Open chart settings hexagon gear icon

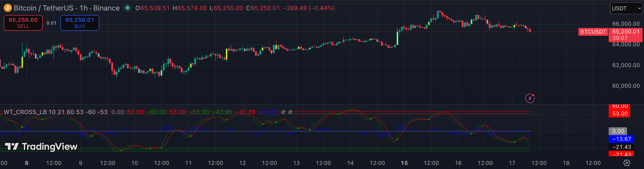pos(627,163)
